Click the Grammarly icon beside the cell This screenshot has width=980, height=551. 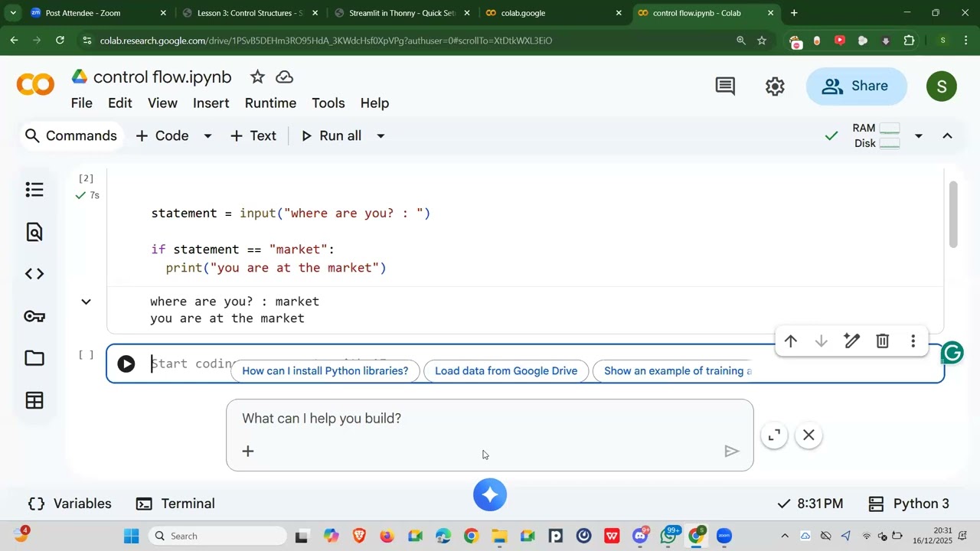click(952, 353)
